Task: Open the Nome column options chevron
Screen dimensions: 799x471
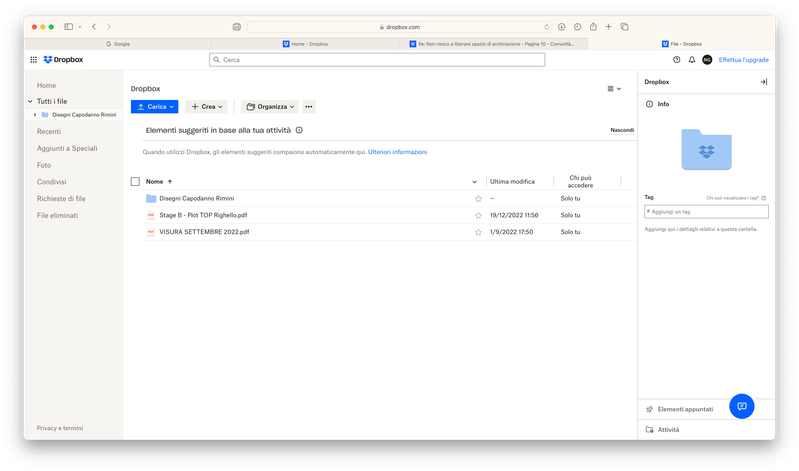Action: (x=474, y=182)
